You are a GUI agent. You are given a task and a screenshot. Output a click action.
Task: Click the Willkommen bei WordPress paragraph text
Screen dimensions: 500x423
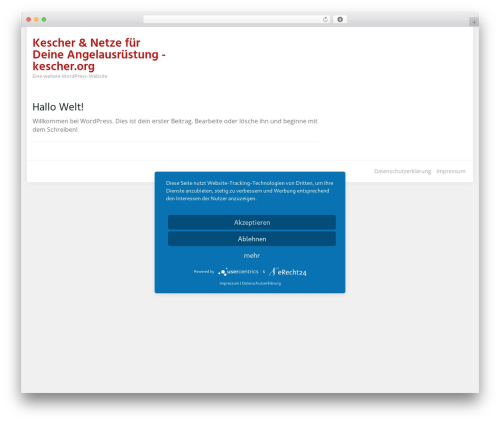[x=175, y=125]
